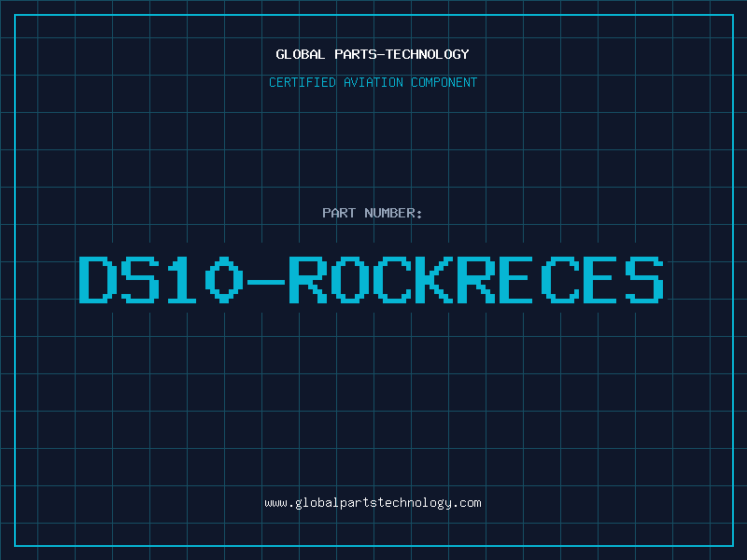Click the word 'CERTIFIED' in the subtitle
747x560 pixels.
click(303, 83)
